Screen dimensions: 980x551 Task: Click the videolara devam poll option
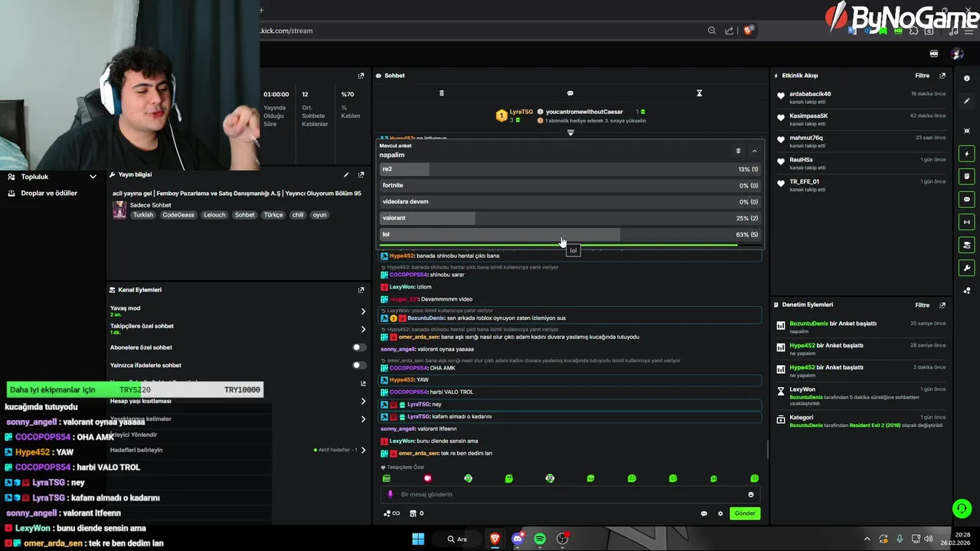coord(570,202)
